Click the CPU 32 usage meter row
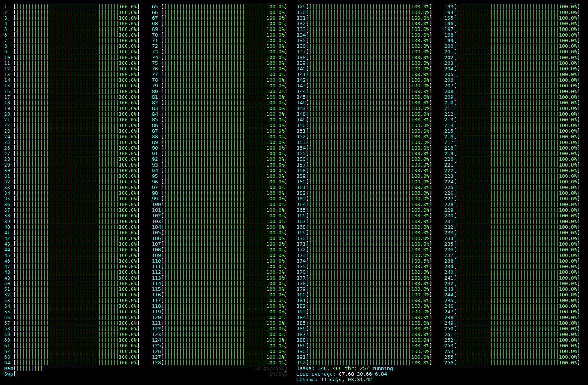588x385 pixels. 72,182
